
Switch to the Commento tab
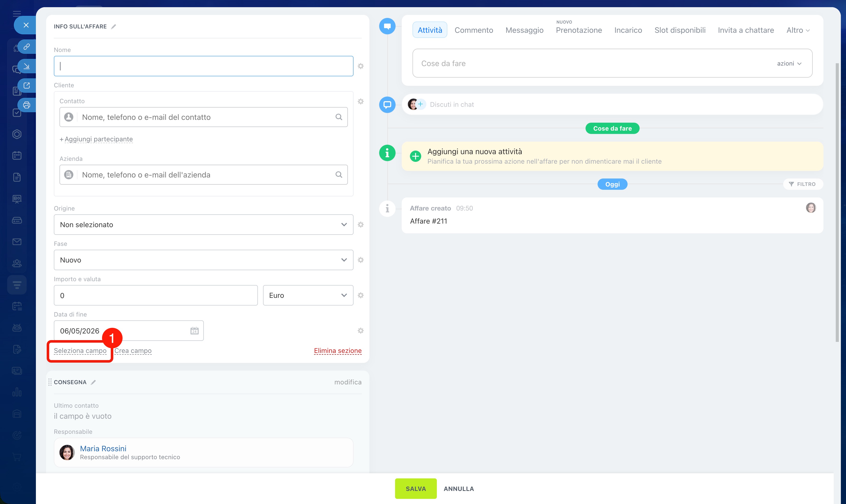coord(474,30)
